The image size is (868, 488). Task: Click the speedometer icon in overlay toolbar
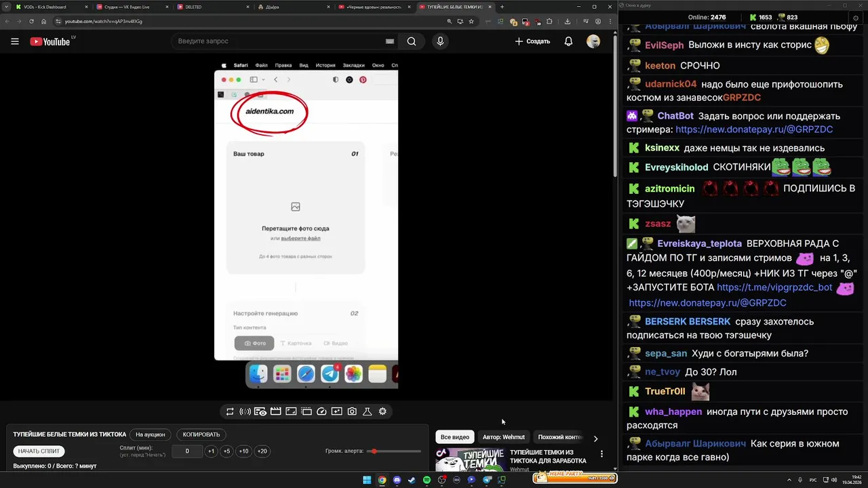click(x=322, y=411)
